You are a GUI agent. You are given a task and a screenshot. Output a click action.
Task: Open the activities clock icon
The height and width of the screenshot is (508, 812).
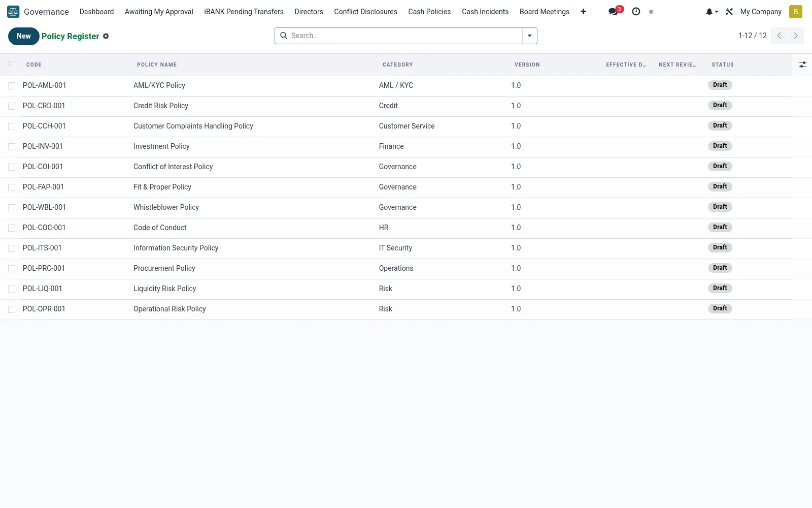click(x=636, y=12)
